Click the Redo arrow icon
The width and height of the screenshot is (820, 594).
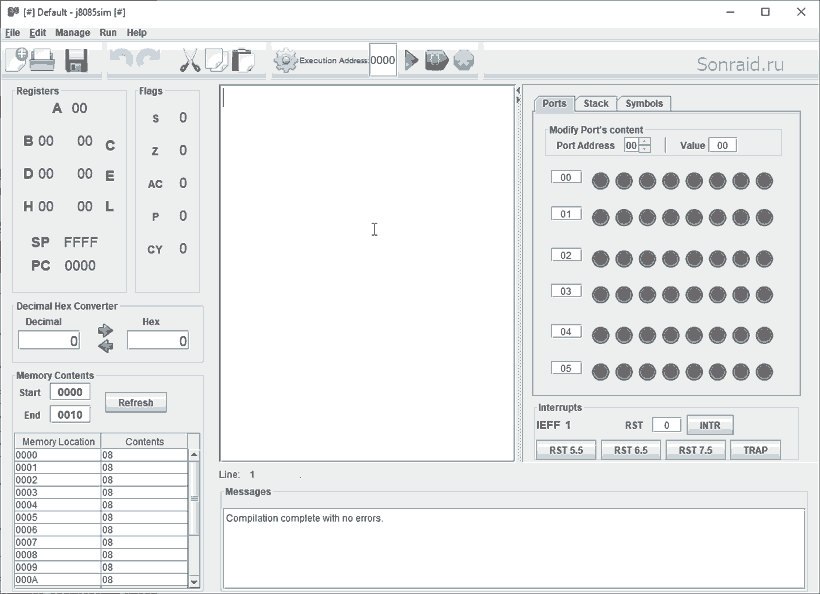[x=148, y=59]
